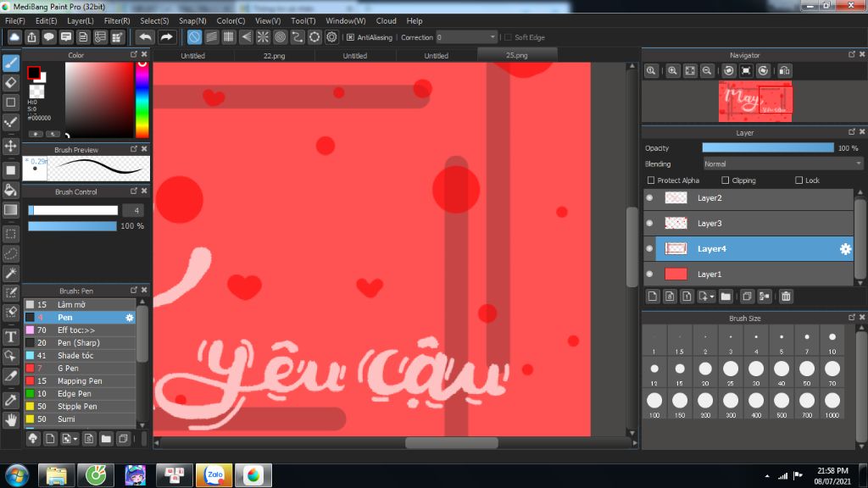Screen dimensions: 868x488
Task: Select the Mapping Pen brush
Action: 80,381
